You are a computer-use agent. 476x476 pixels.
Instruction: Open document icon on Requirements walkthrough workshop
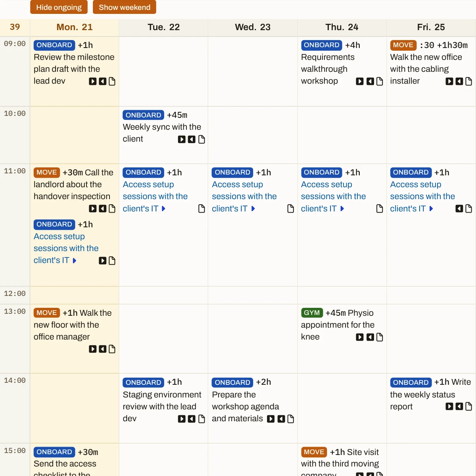tap(380, 81)
